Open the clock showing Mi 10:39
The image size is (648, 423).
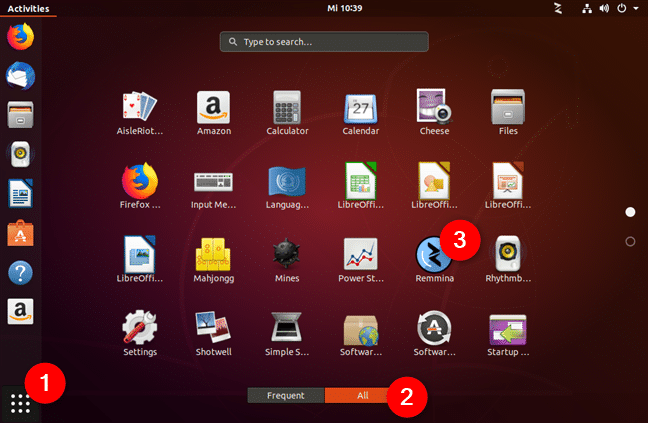[x=345, y=8]
